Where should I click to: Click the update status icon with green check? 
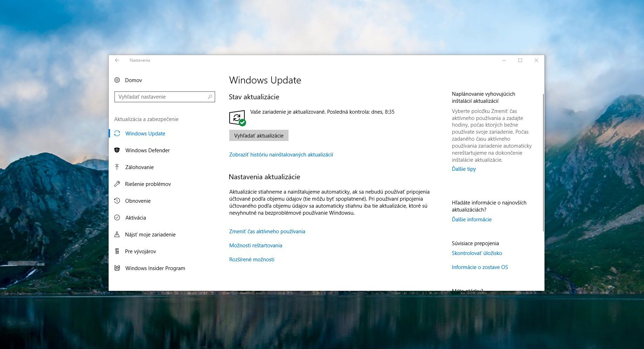click(237, 118)
